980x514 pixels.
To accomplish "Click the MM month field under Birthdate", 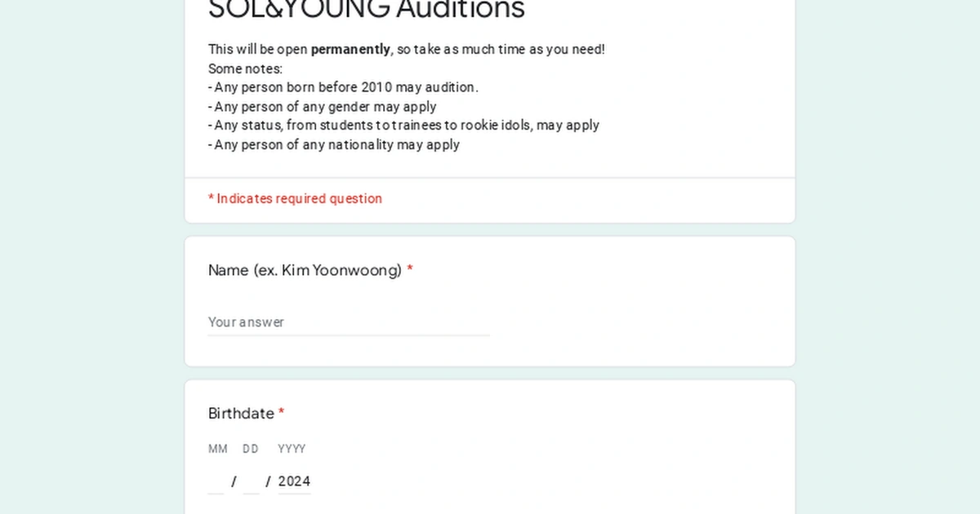I will click(x=216, y=481).
